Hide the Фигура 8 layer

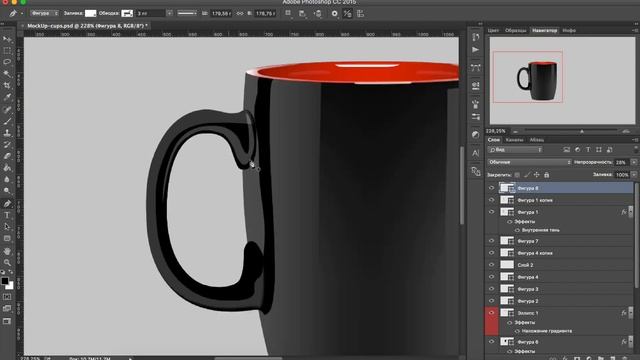coord(491,188)
